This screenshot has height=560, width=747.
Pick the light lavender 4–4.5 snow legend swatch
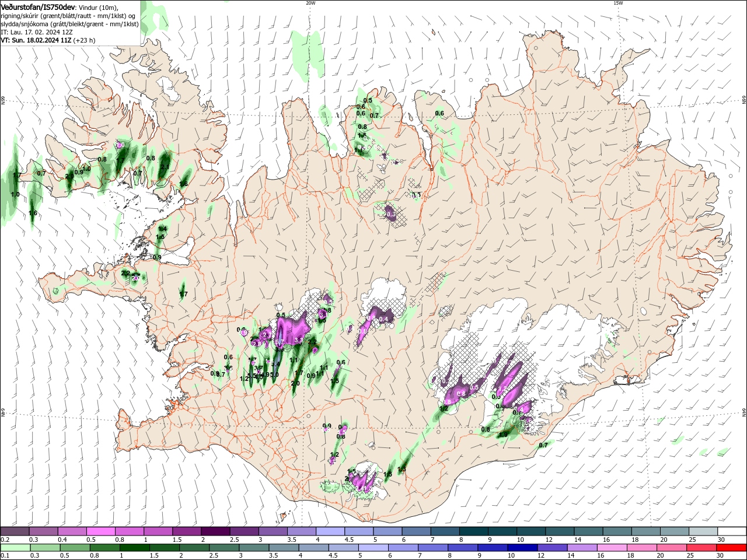click(x=329, y=531)
